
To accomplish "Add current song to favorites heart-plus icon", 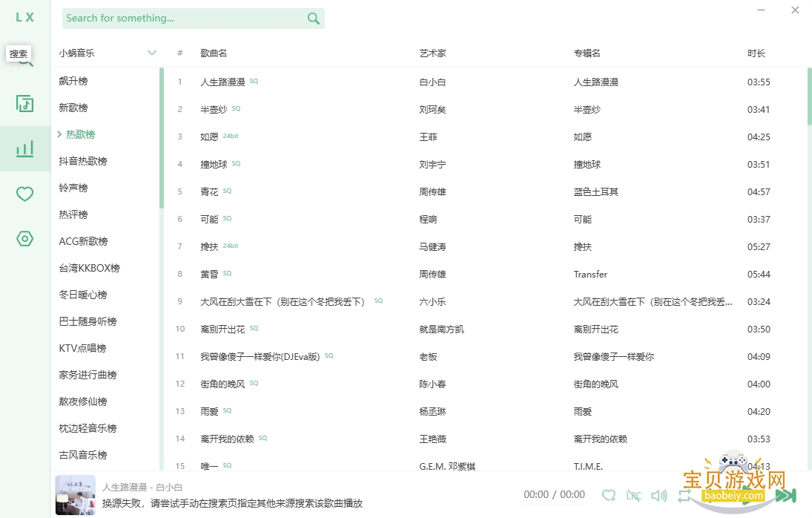I will click(609, 495).
